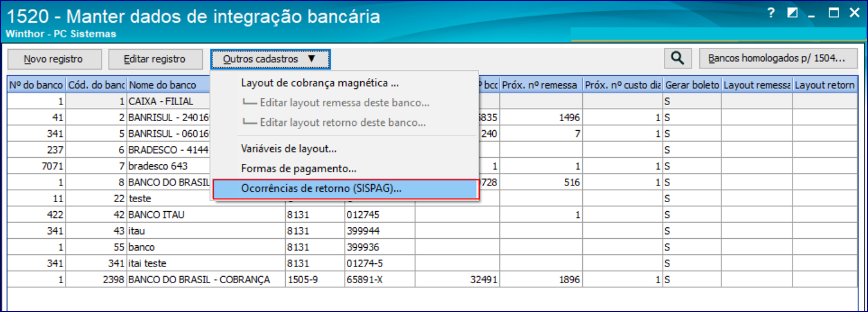Select the itau row name cell
868x312 pixels.
205,231
